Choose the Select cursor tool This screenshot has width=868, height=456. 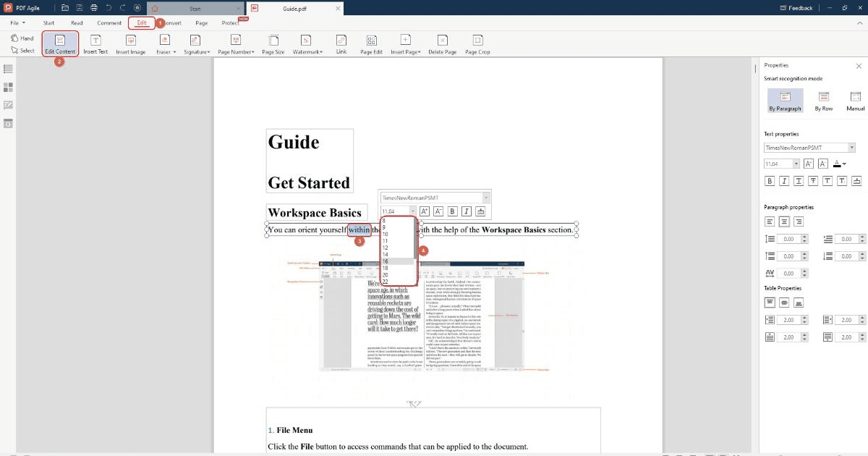point(22,51)
